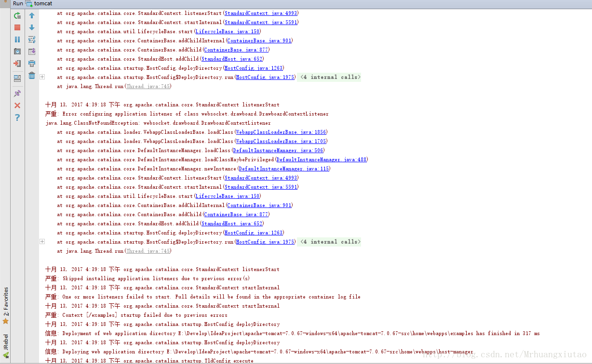Open StandardContext.java:4993 in topmost stack trace
The image size is (592, 364).
click(x=261, y=13)
